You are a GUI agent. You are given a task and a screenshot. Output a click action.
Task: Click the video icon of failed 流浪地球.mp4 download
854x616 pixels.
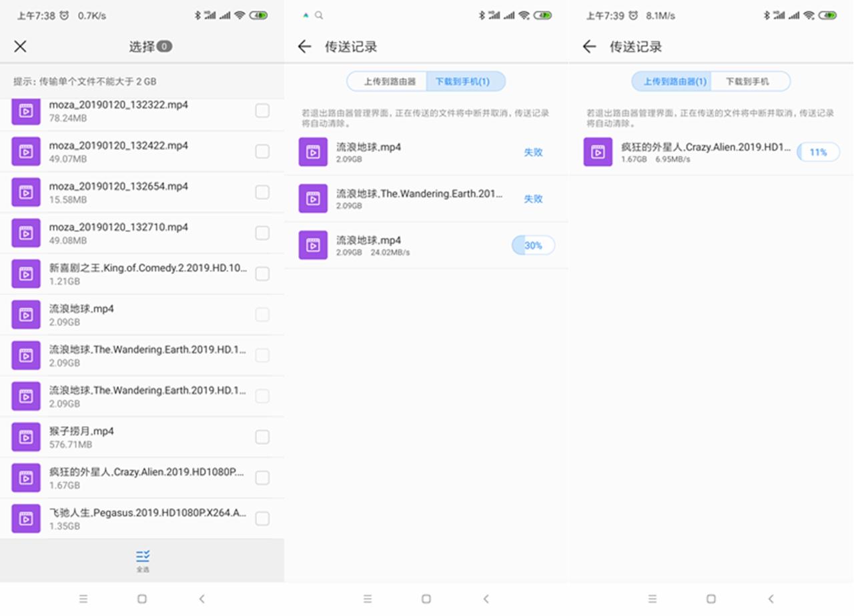pyautogui.click(x=312, y=151)
